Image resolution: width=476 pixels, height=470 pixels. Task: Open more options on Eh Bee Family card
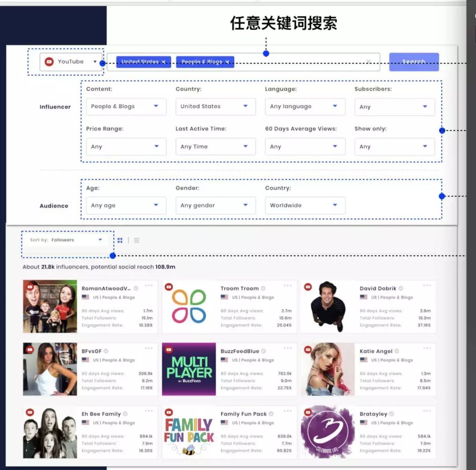pos(149,411)
